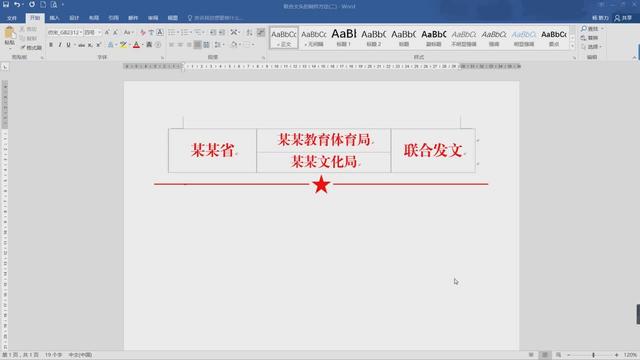
Task: Apply the Heading 2 style
Action: pos(373,38)
